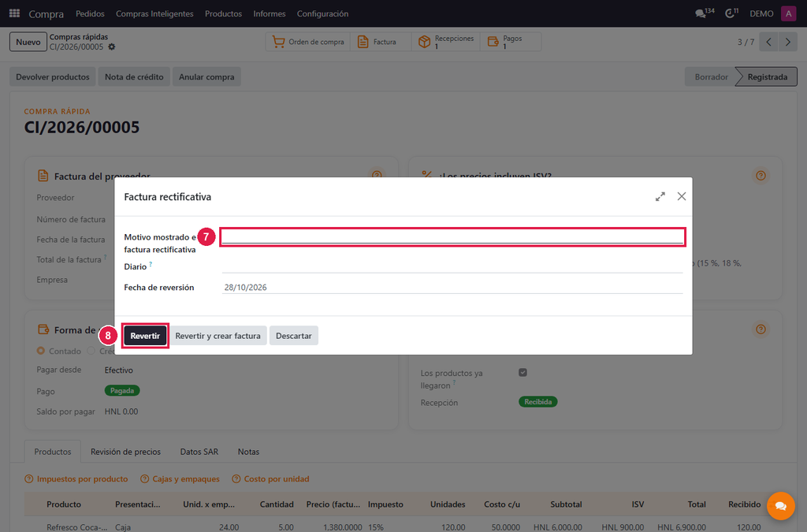Click the Nota de crédito button
Image resolution: width=807 pixels, height=532 pixels.
(x=134, y=76)
